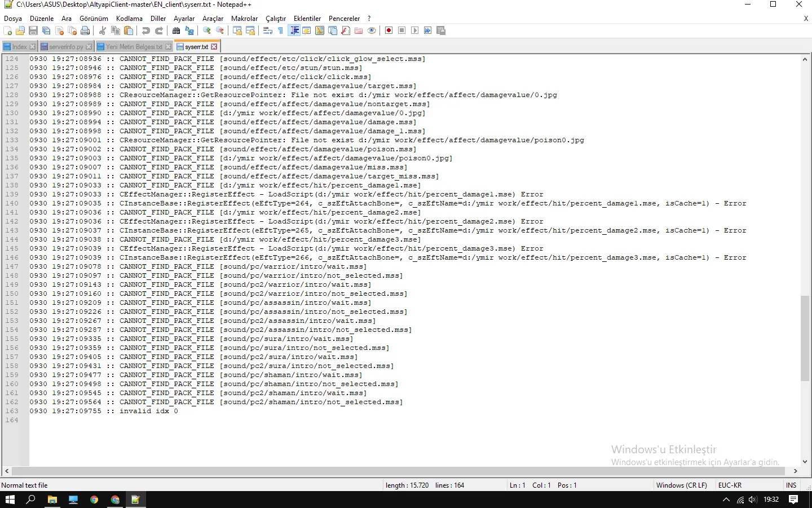The height and width of the screenshot is (508, 812).
Task: Print the document via the printer icon
Action: pos(84,30)
